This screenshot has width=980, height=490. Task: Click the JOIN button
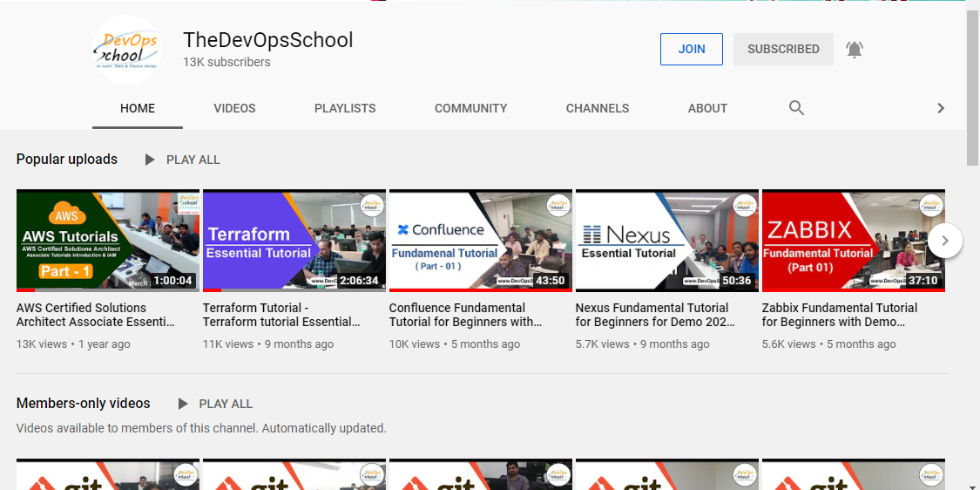(692, 50)
